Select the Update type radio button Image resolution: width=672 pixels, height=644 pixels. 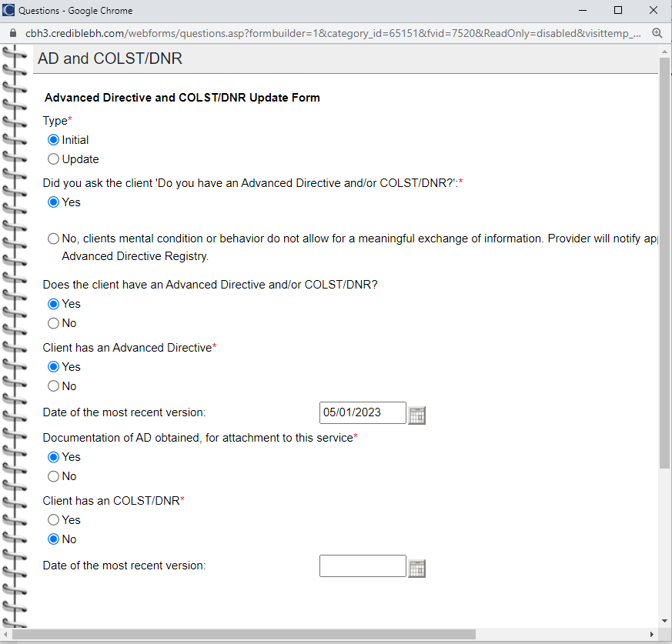point(53,159)
